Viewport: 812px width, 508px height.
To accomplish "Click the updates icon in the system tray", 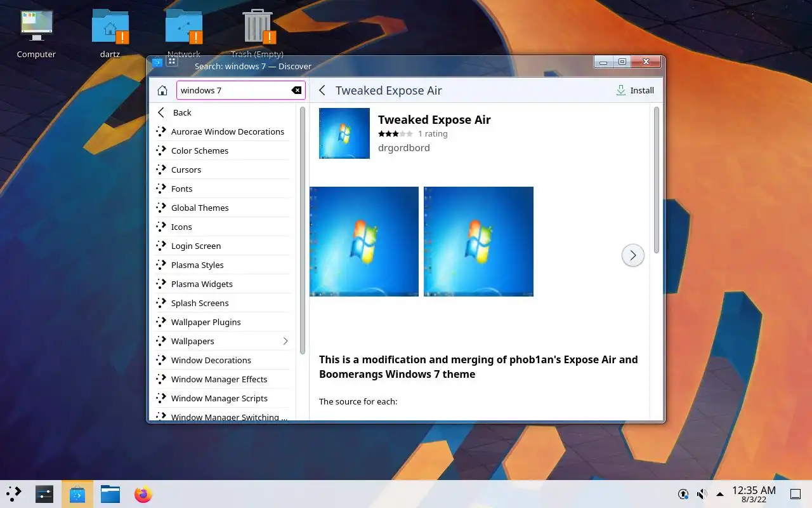I will [683, 494].
